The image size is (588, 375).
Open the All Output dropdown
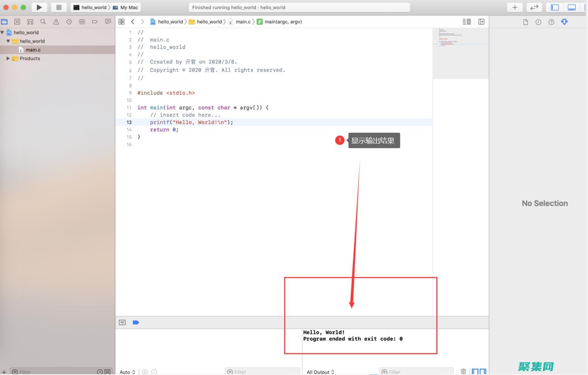tap(320, 372)
